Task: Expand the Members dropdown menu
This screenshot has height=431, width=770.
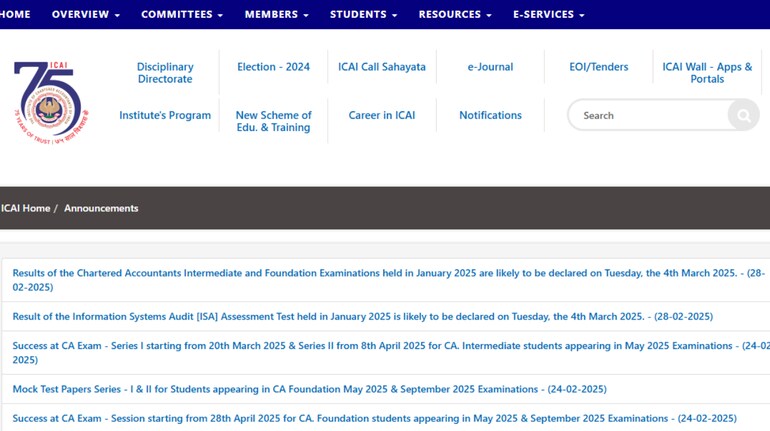Action: (277, 14)
